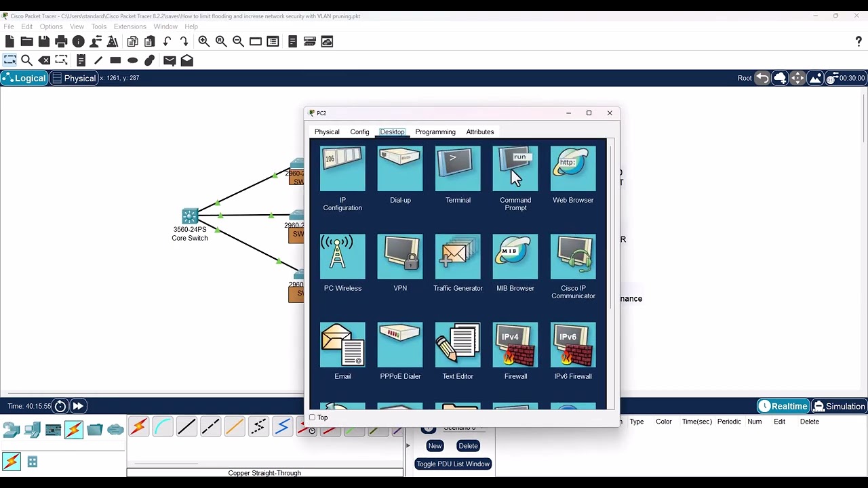Select the Delete tool icon
Viewport: 868px width, 488px height.
[x=44, y=60]
